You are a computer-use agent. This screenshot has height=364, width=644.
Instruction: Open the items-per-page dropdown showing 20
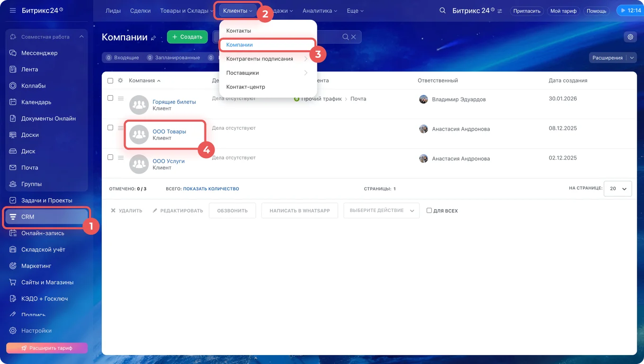617,188
